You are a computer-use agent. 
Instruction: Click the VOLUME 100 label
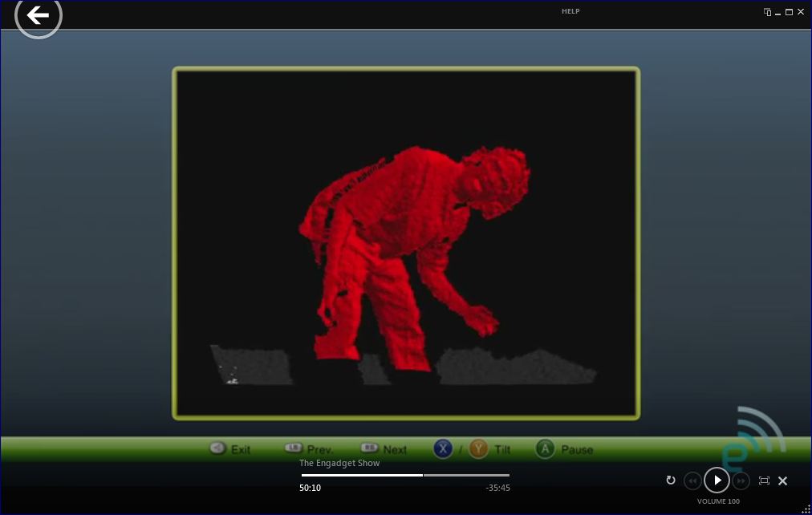point(718,501)
